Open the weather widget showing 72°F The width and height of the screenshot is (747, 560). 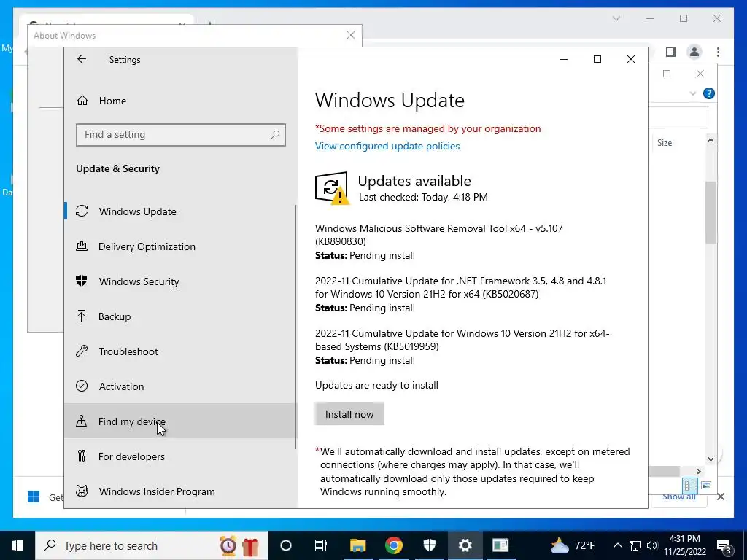[x=573, y=545]
